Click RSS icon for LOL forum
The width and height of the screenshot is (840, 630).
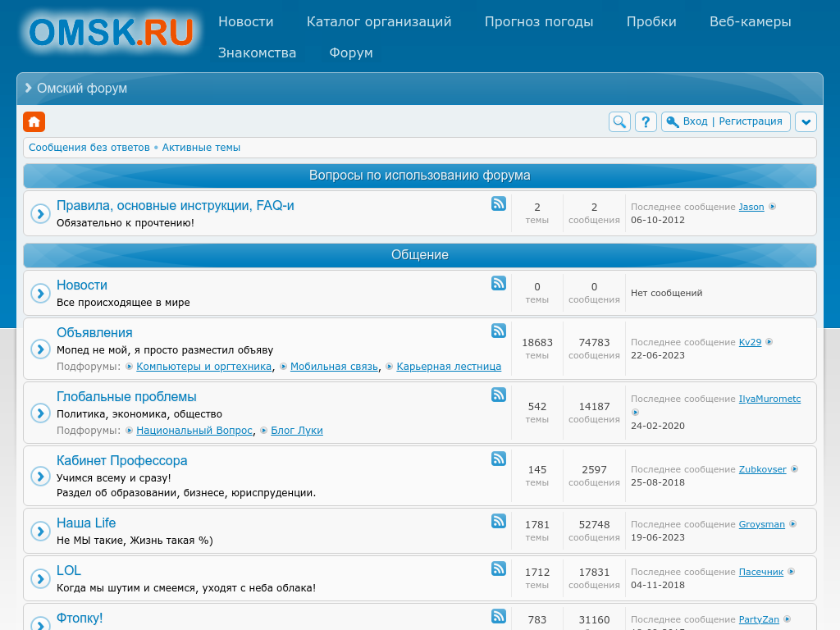tap(499, 568)
